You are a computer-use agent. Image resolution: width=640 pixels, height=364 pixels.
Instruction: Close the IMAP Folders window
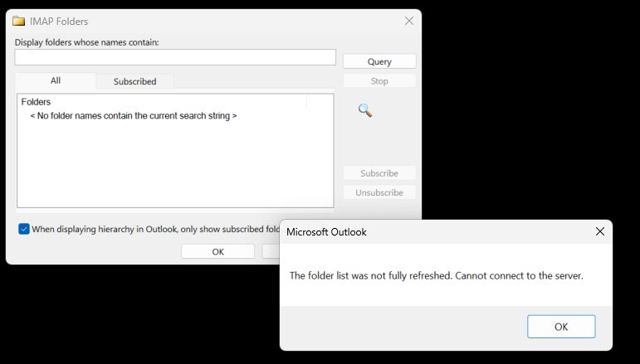pos(409,21)
